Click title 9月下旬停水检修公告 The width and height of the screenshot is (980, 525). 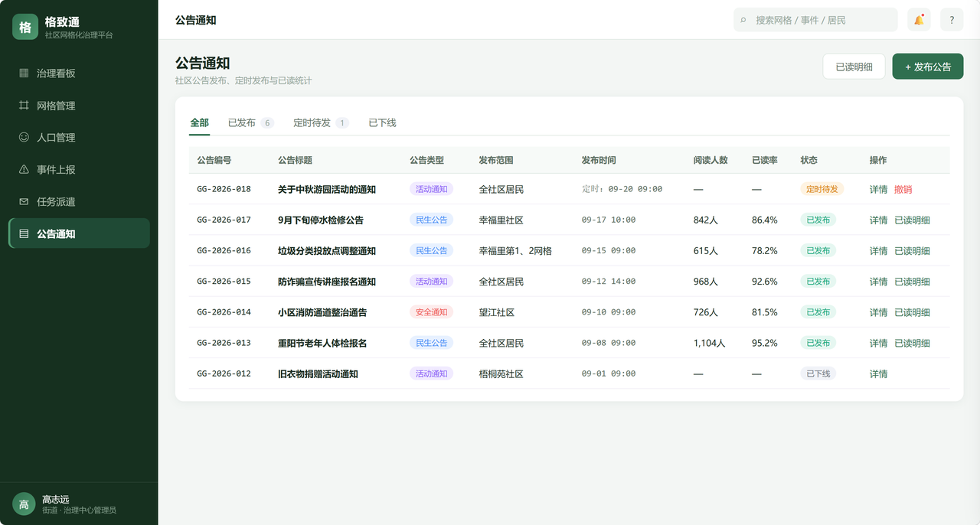321,220
